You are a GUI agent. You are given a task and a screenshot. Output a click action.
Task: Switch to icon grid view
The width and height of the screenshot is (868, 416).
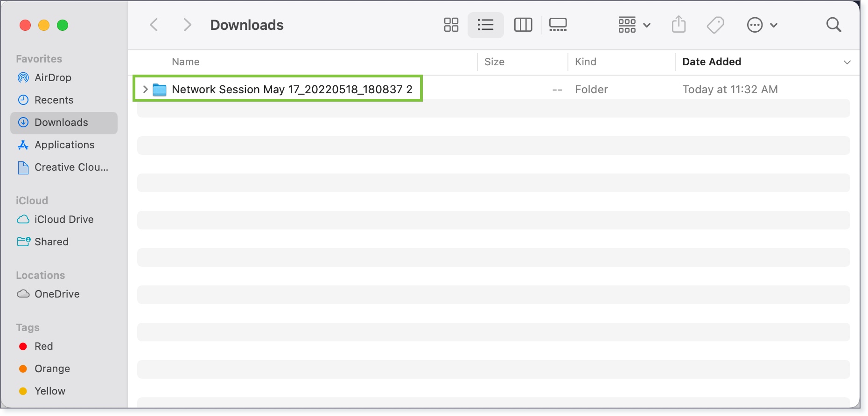click(451, 25)
